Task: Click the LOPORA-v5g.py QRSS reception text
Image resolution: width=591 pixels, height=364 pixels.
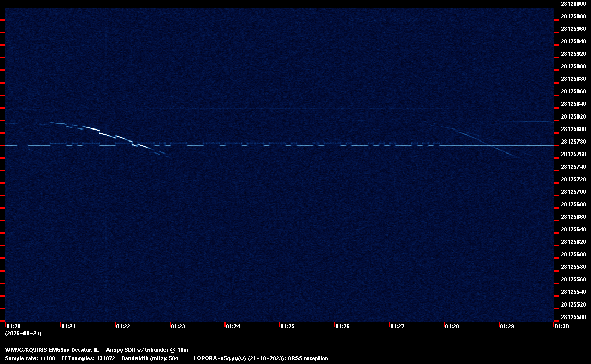Action: tap(261, 358)
